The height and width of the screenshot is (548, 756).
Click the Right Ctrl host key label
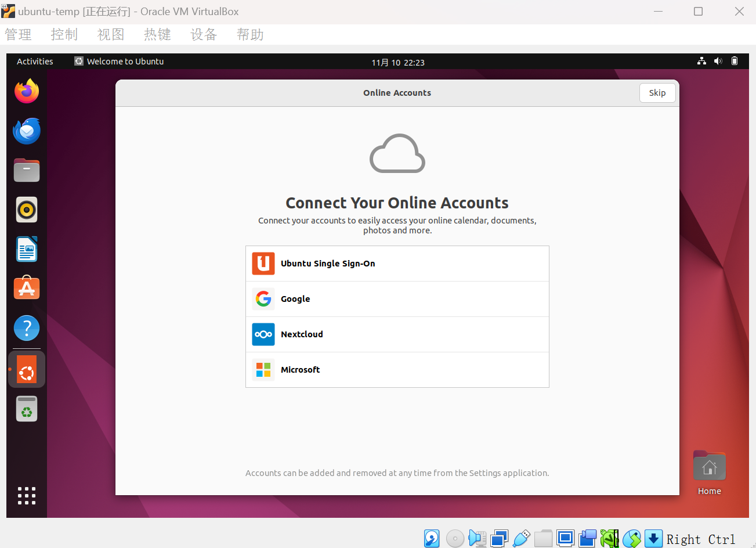701,539
